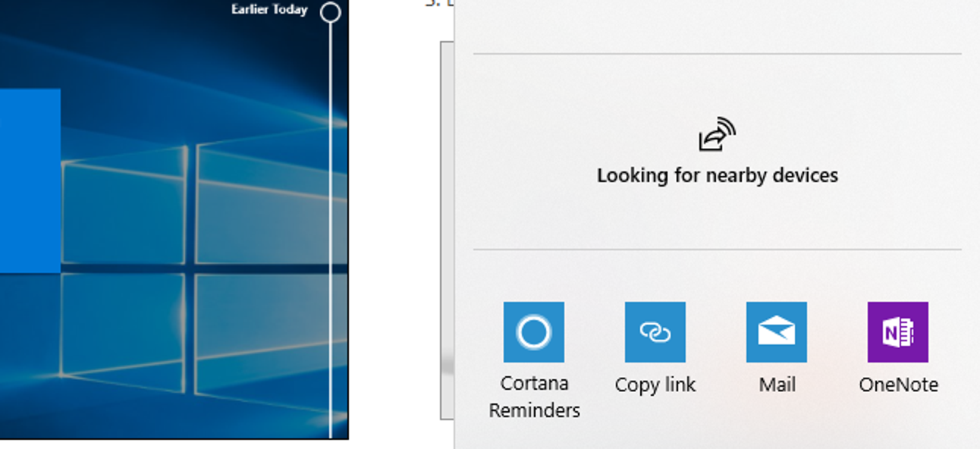The width and height of the screenshot is (980, 449).
Task: Click the nearby sharing broadcast icon
Action: [x=717, y=134]
